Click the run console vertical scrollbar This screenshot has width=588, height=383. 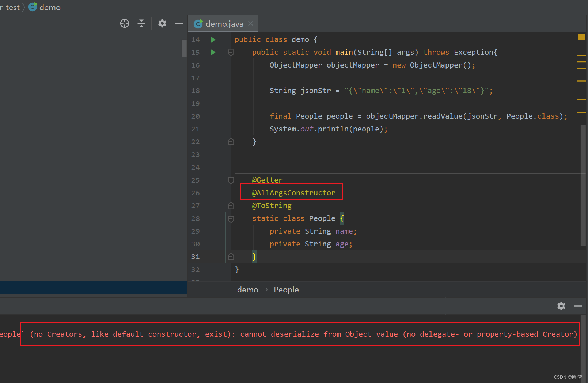tap(583, 349)
